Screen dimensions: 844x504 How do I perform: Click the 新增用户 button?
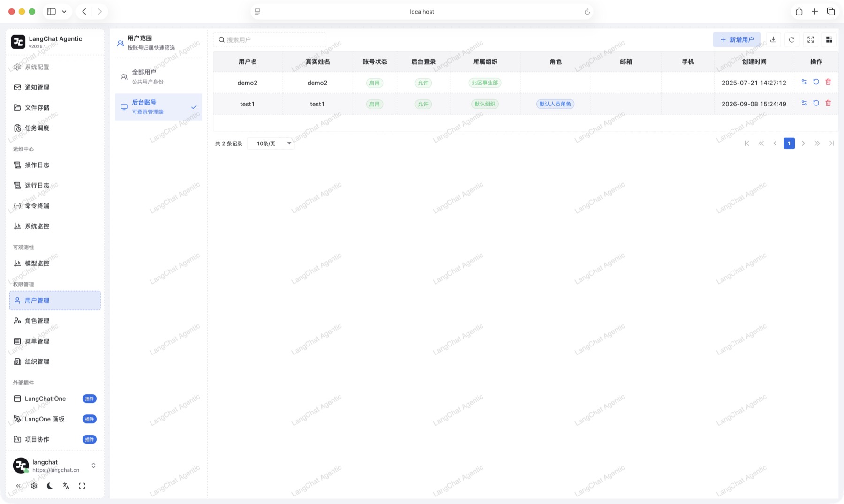point(737,39)
